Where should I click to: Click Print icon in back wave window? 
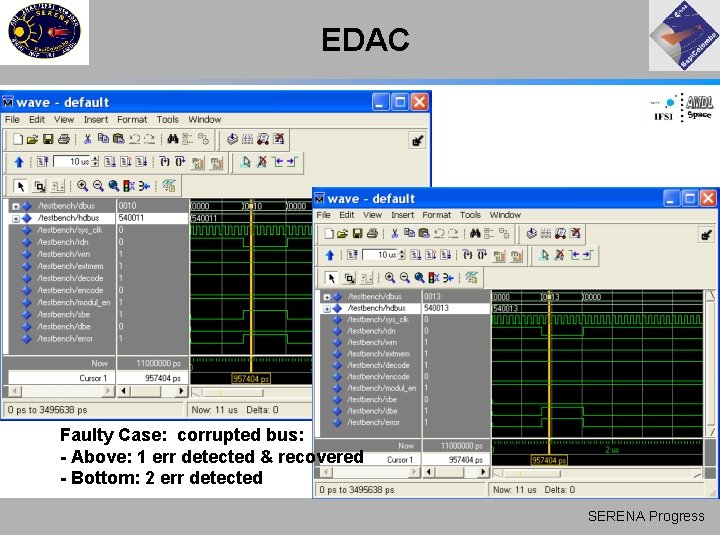pyautogui.click(x=64, y=139)
